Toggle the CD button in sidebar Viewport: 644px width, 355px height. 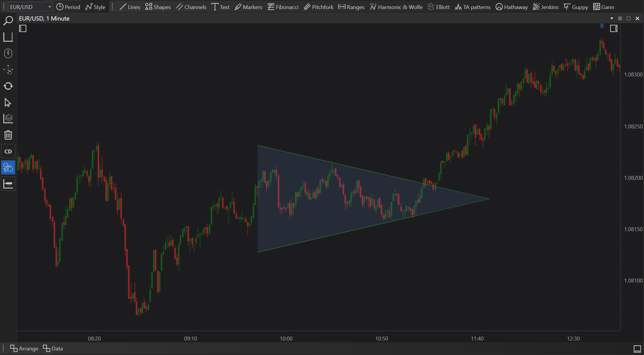[x=8, y=151]
